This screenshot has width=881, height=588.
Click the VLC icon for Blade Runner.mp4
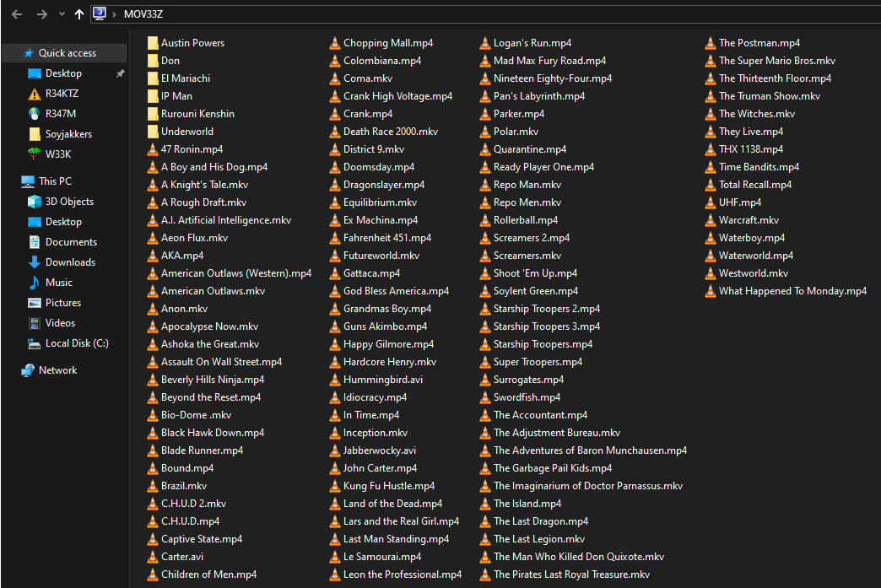pyautogui.click(x=152, y=450)
